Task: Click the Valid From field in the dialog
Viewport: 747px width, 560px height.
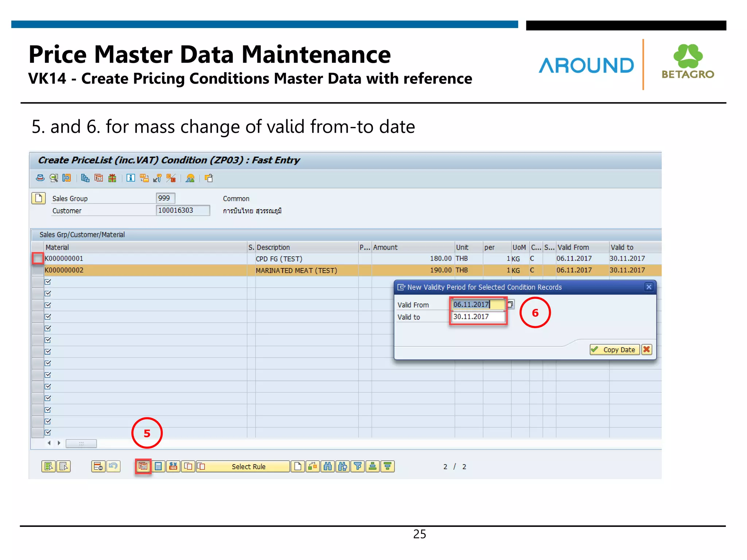Action: click(x=478, y=304)
